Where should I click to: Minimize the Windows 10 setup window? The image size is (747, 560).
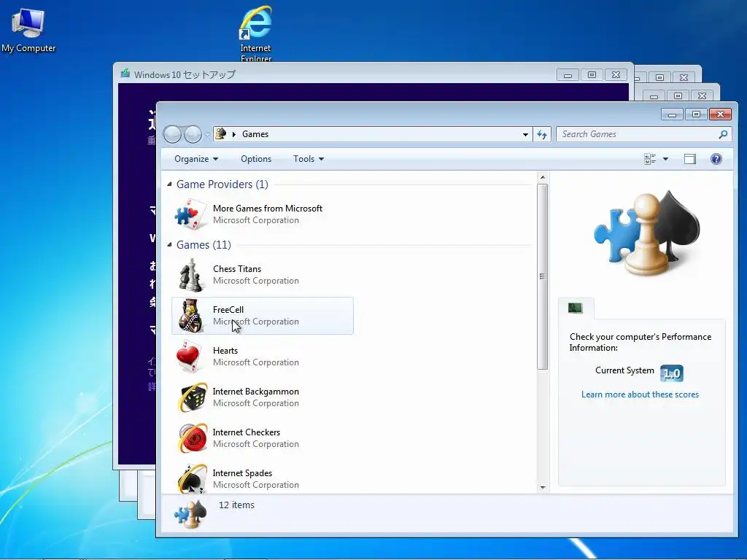pos(568,75)
